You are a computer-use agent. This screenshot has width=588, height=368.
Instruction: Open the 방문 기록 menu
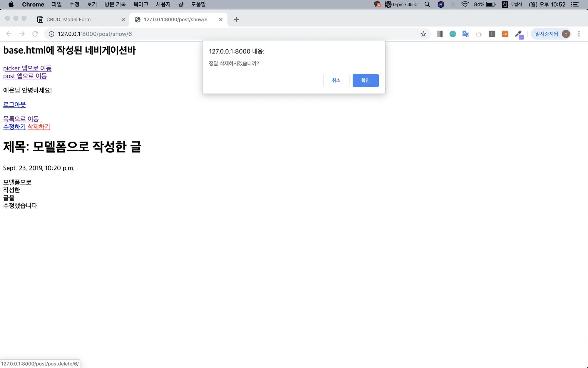click(115, 4)
